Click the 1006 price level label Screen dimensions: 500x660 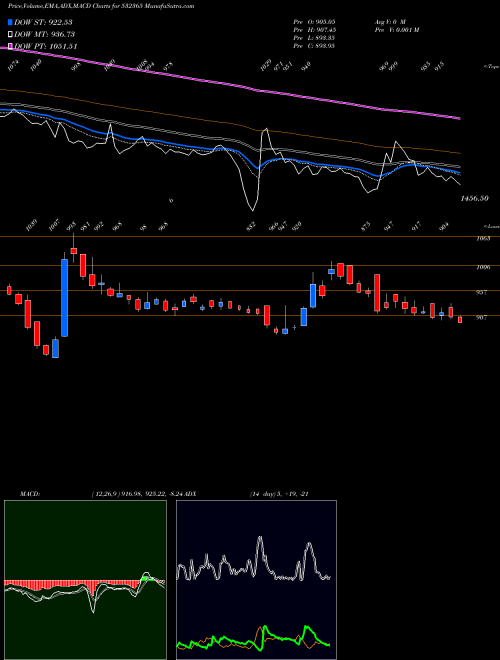pos(483,267)
